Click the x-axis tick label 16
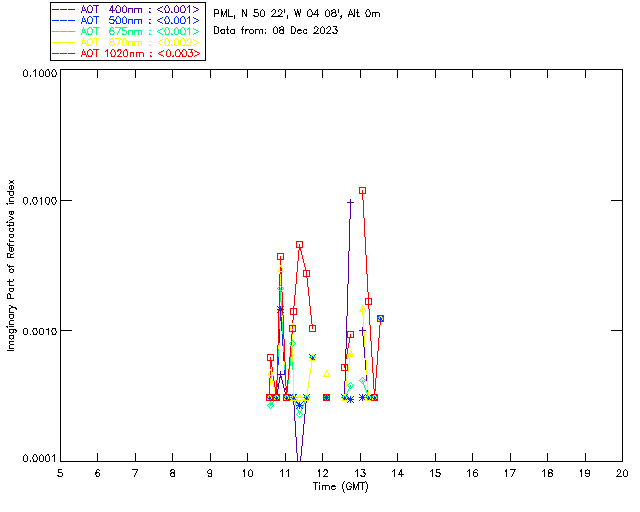This screenshot has height=512, width=640. coord(472,473)
